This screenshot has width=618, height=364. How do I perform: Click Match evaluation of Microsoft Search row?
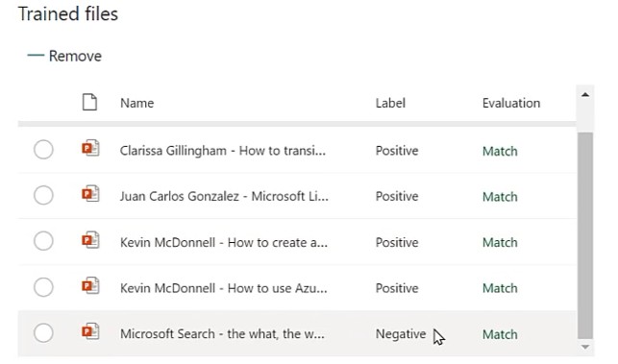[x=500, y=334]
